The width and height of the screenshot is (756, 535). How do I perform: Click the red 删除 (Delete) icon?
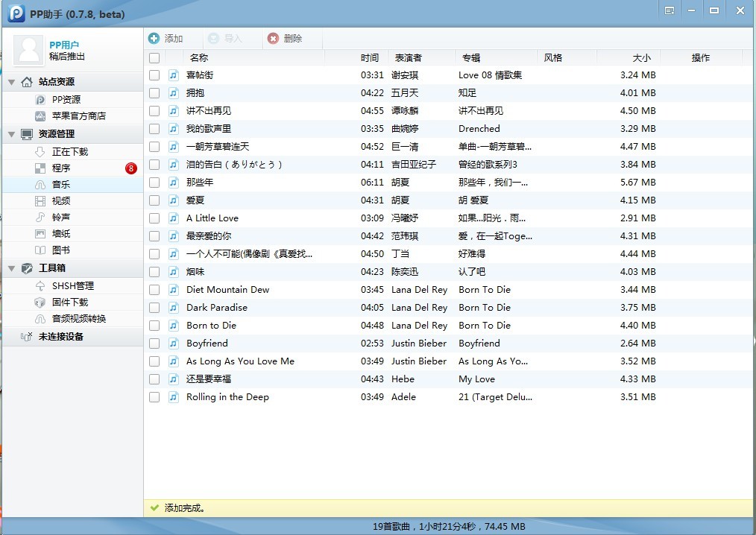coord(274,39)
